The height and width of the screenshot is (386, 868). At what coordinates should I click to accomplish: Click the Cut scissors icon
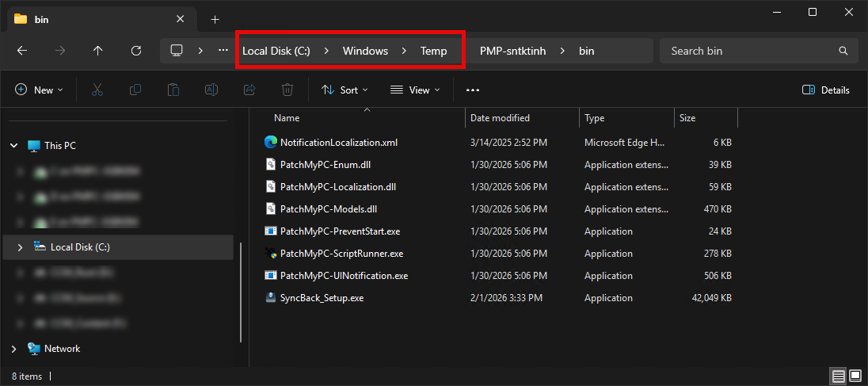coord(97,90)
